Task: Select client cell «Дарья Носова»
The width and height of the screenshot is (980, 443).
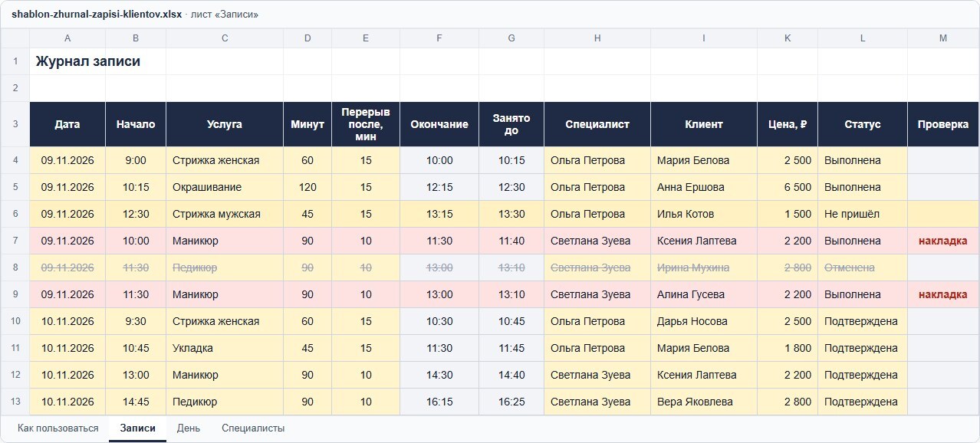Action: pyautogui.click(x=704, y=321)
